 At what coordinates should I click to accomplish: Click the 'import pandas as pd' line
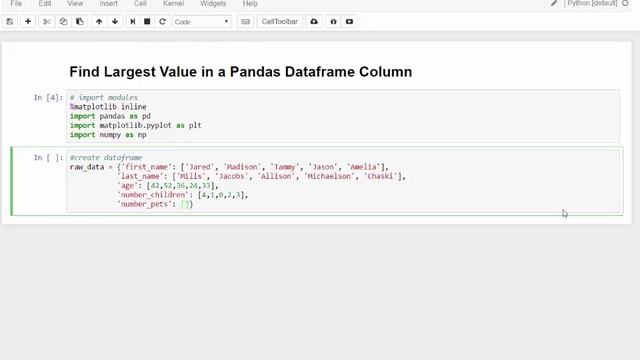110,116
